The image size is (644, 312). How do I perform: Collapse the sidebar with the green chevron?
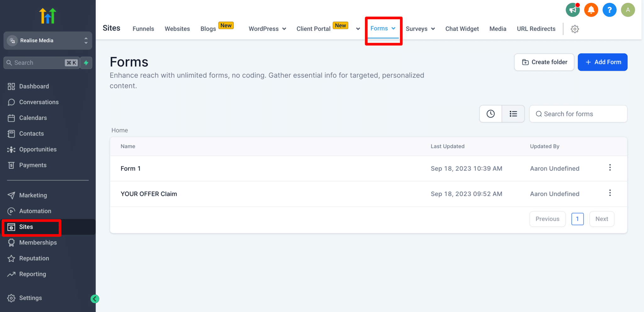pos(95,298)
